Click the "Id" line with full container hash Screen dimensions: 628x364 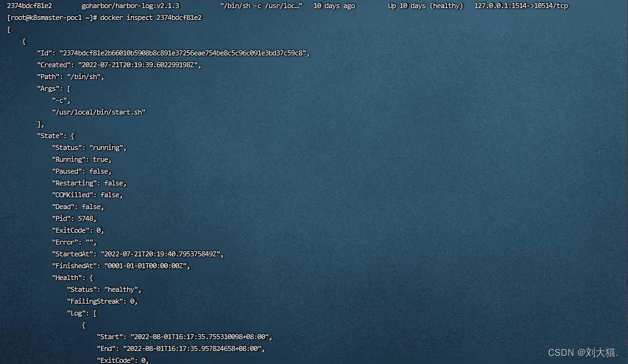173,54
